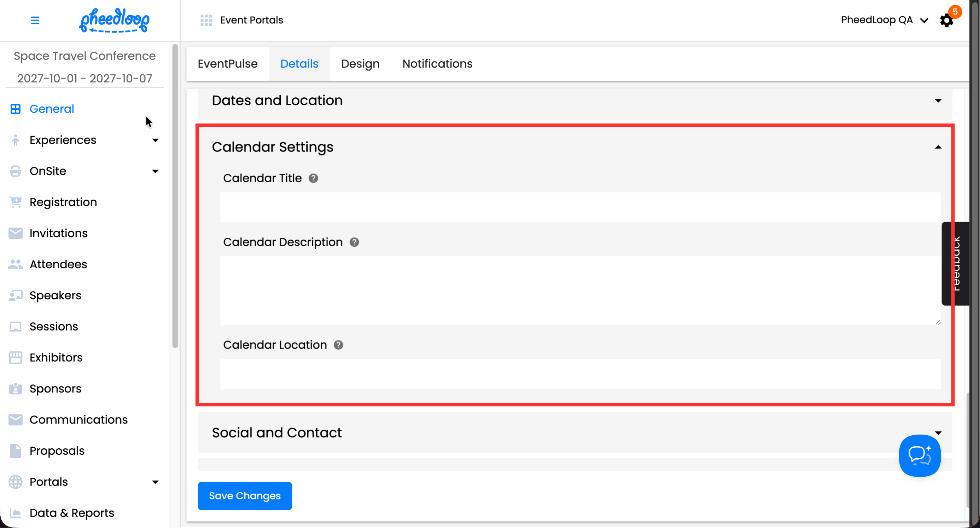This screenshot has height=528, width=980.
Task: Switch to the Notifications tab
Action: (437, 64)
